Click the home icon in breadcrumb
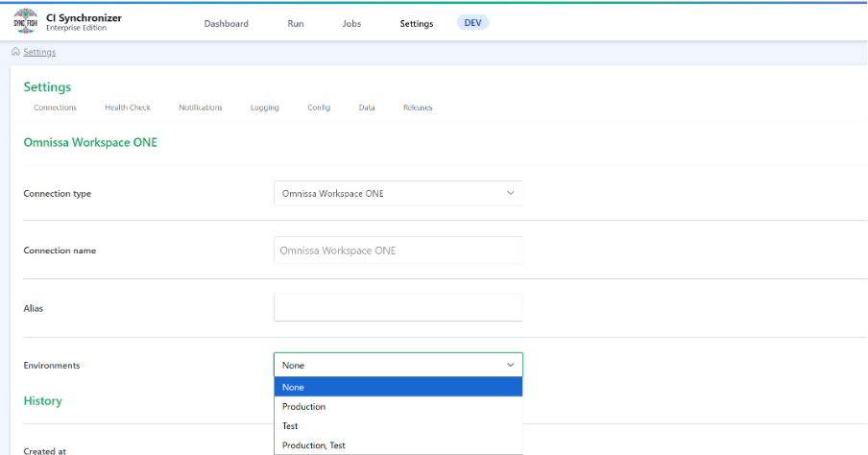 coord(15,52)
